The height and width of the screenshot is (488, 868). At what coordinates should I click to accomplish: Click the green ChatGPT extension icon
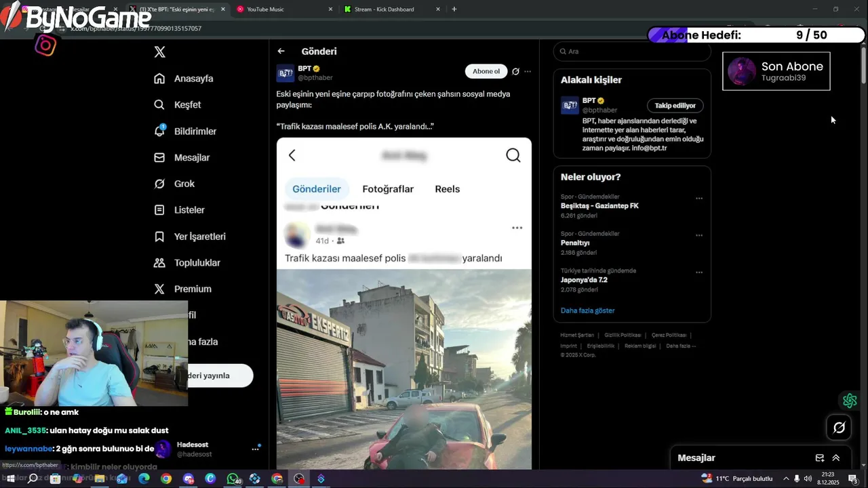(850, 401)
